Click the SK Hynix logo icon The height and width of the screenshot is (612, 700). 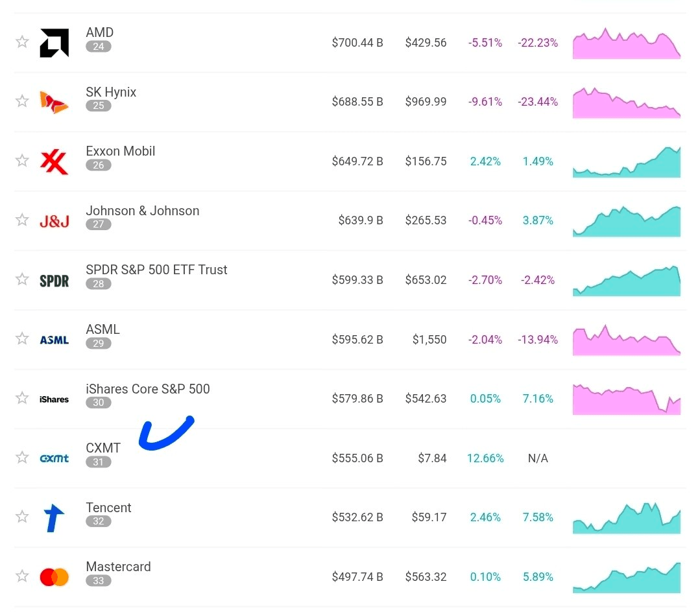pyautogui.click(x=54, y=102)
